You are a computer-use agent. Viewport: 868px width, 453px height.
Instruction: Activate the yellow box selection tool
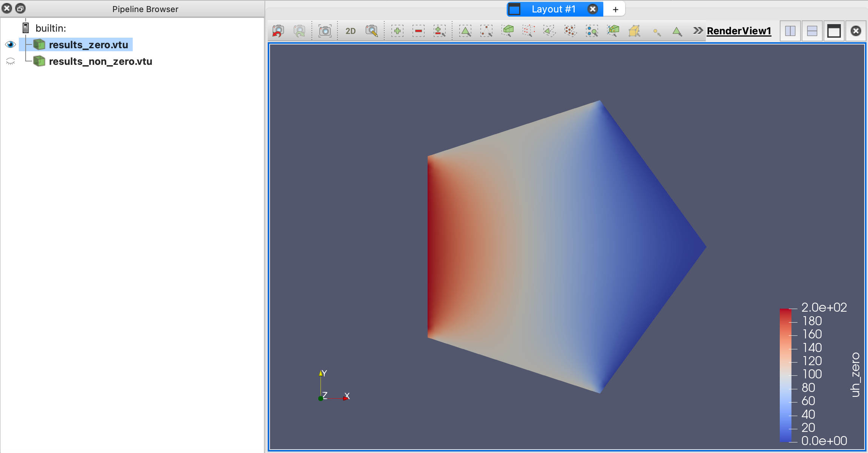pos(635,31)
